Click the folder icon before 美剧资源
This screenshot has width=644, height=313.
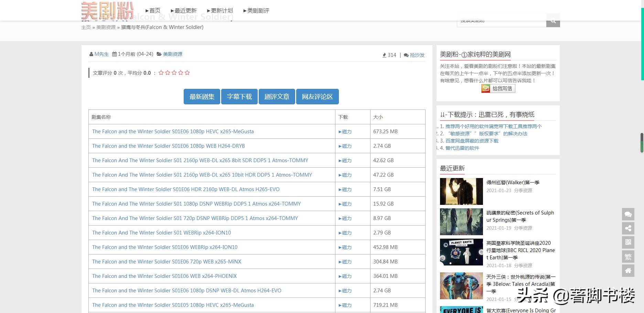click(x=159, y=54)
